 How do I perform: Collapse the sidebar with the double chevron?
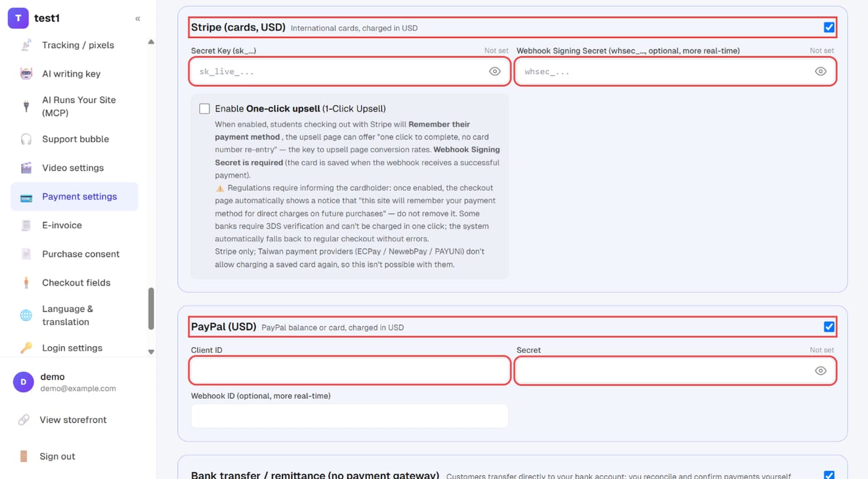click(138, 18)
